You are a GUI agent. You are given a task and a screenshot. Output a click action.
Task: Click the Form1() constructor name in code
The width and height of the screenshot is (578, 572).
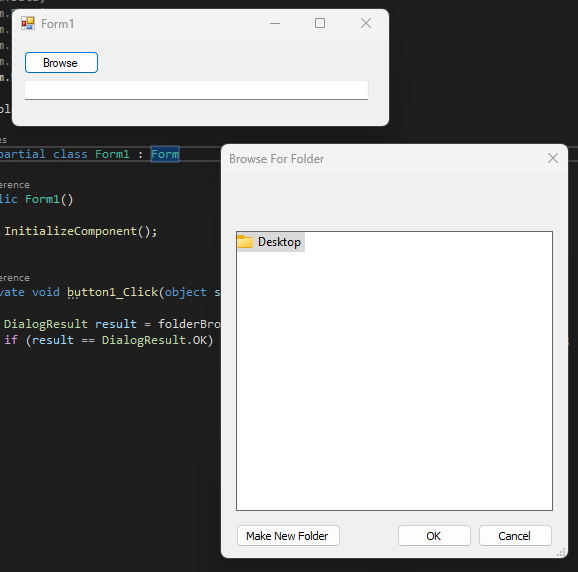[x=42, y=199]
